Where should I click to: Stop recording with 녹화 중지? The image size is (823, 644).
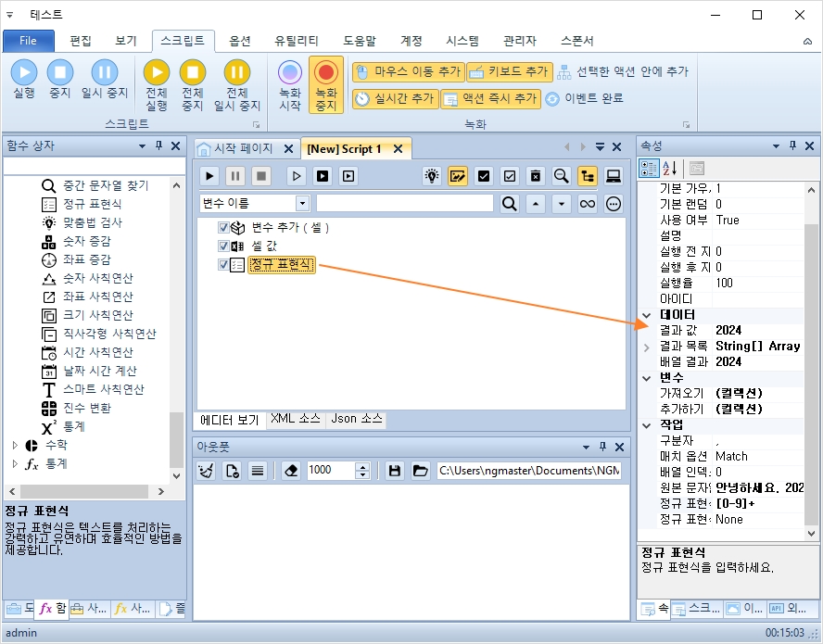[326, 85]
